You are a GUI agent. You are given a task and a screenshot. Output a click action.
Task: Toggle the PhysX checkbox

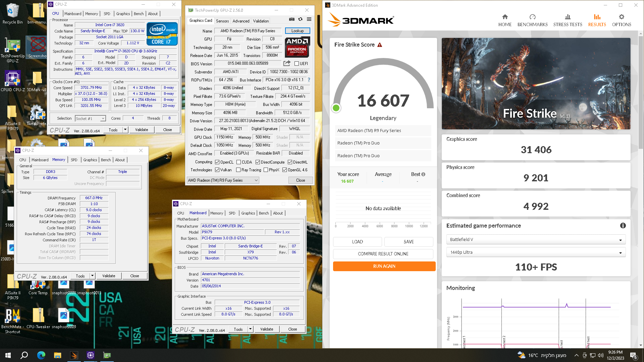[266, 170]
